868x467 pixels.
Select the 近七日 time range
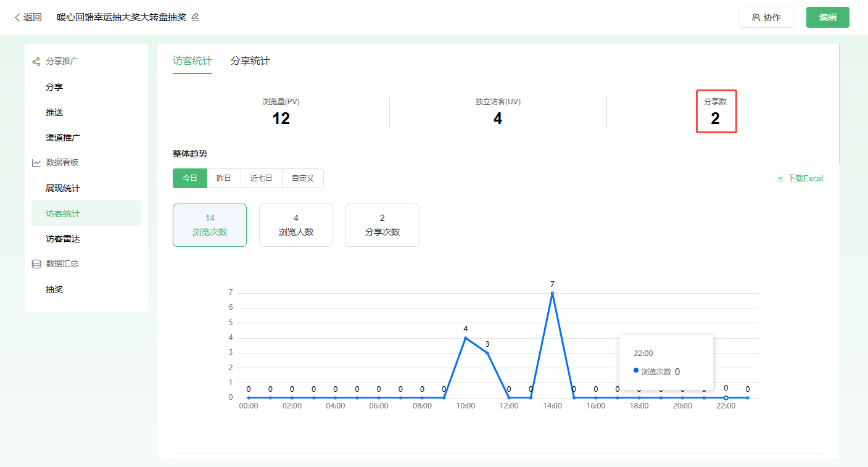tap(262, 178)
